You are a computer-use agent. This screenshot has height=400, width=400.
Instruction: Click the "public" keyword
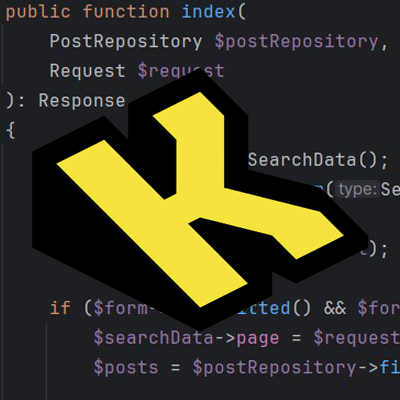click(x=38, y=12)
